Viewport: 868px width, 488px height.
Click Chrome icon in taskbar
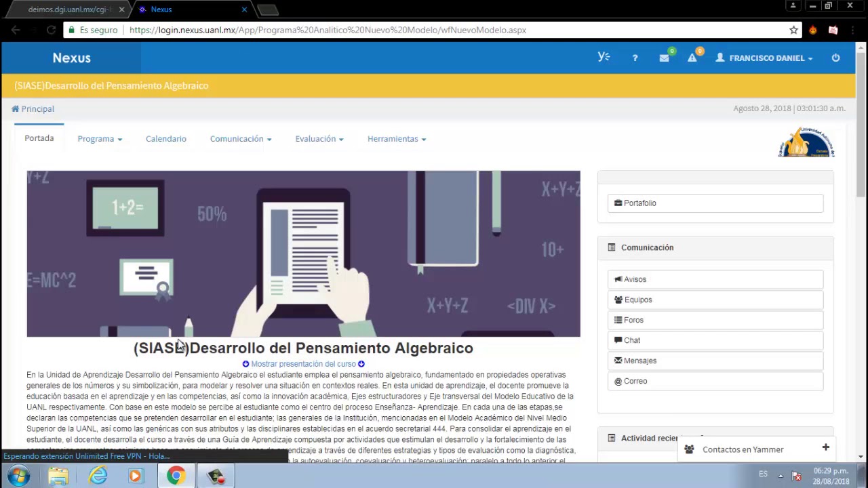pyautogui.click(x=176, y=476)
